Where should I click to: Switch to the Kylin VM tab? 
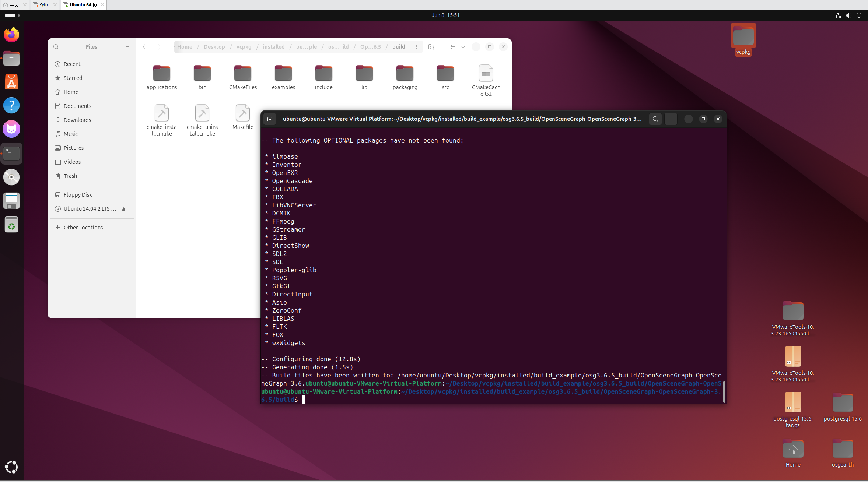[43, 5]
